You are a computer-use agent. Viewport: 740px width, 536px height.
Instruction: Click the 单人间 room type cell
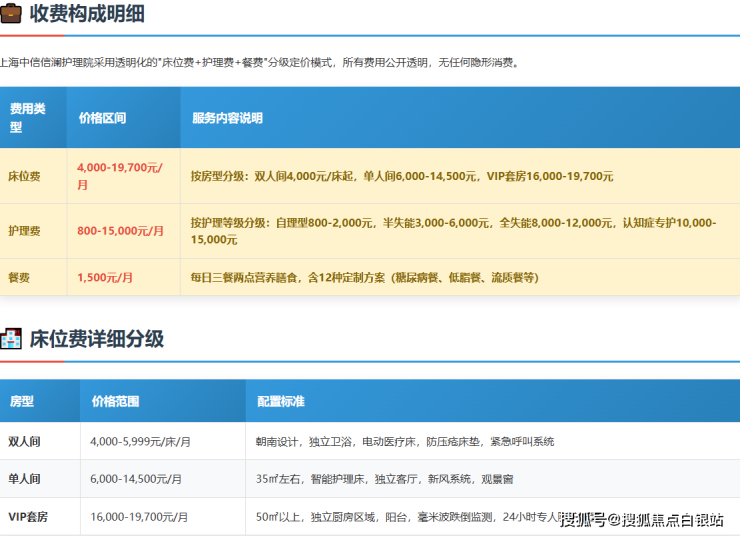[24, 479]
